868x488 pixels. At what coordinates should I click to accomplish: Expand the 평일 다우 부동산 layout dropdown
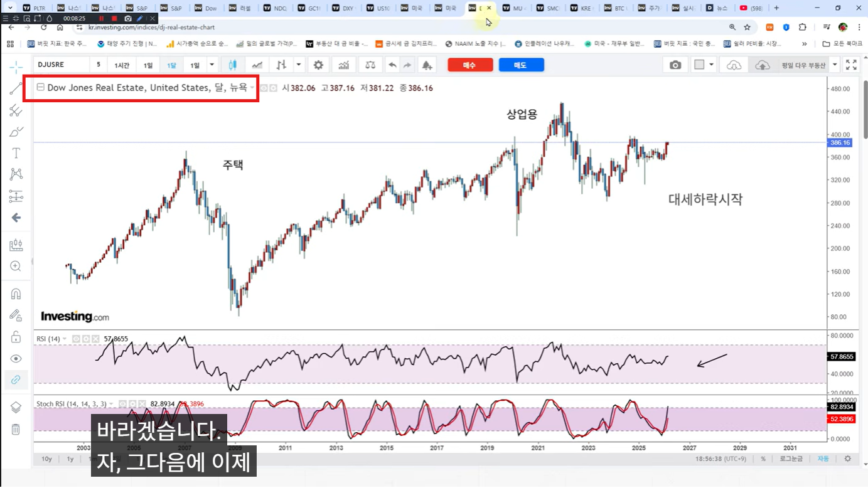835,65
